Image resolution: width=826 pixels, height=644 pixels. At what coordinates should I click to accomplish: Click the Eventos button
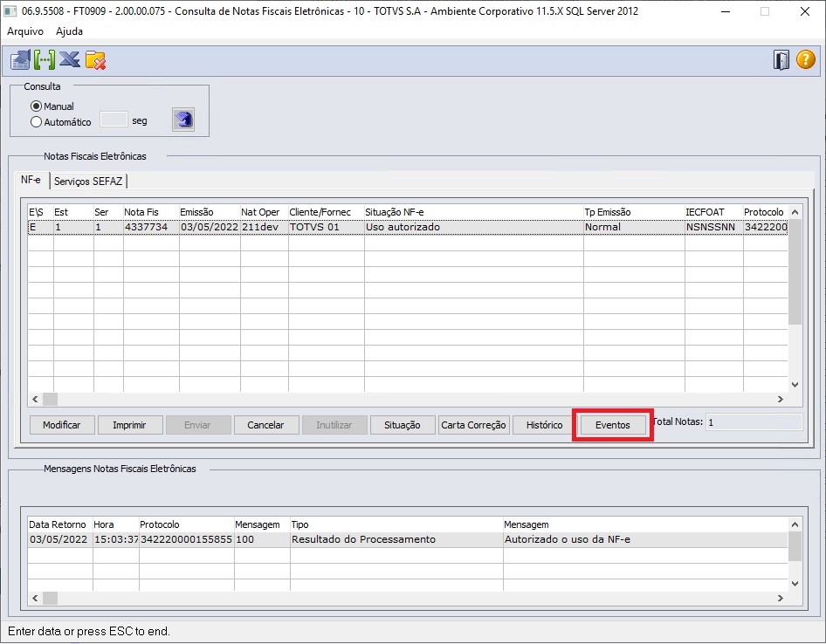(612, 425)
